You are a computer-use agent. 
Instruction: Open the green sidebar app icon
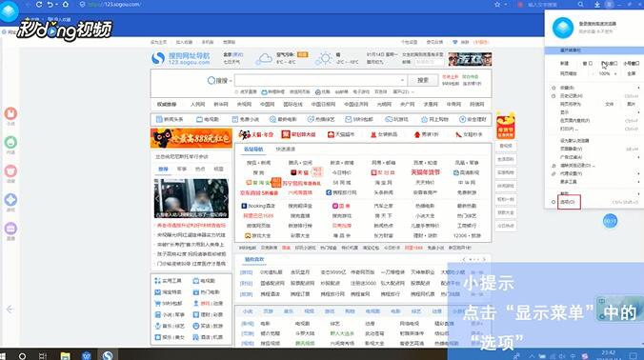(x=10, y=143)
